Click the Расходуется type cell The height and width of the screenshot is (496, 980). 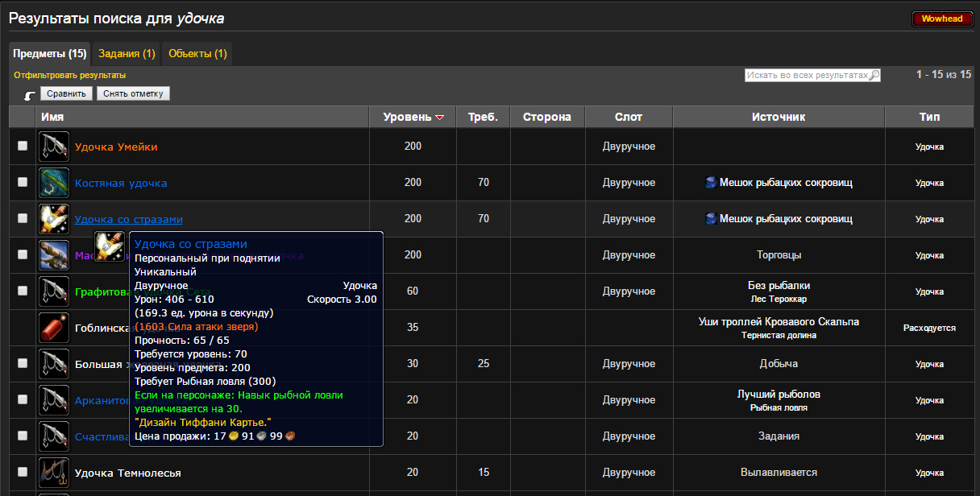coord(929,329)
